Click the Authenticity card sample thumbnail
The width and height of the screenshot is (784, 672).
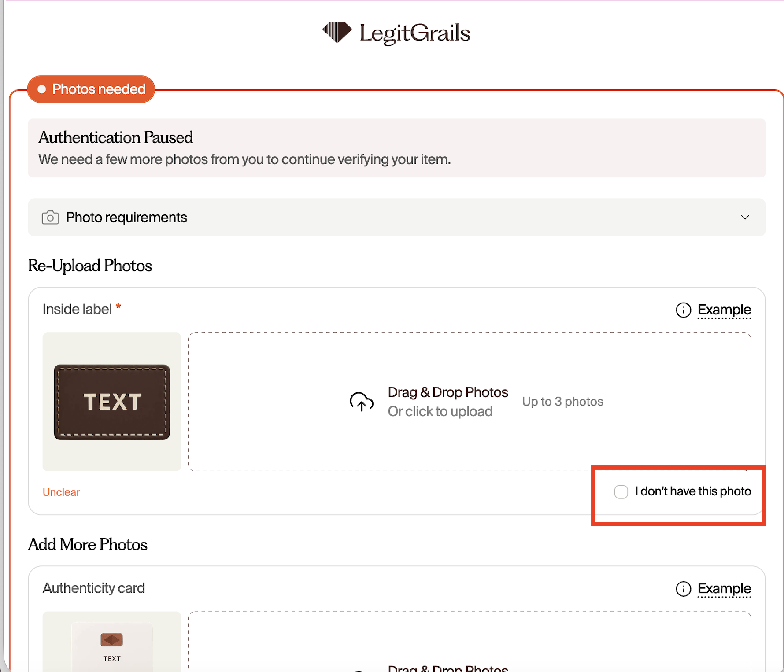112,642
